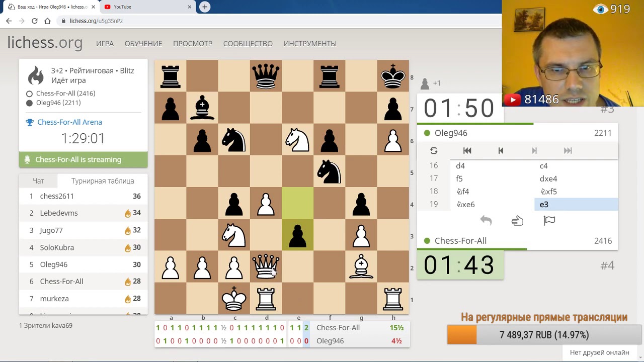Open the ОБУЧЕНИЕ menu
Viewport: 644px width, 362px height.
[143, 44]
